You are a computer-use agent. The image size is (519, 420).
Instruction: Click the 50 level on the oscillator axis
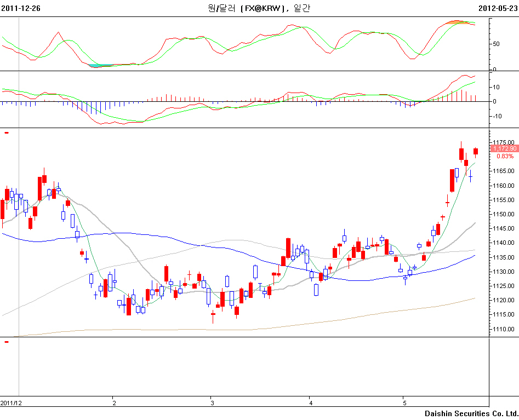[x=497, y=44]
